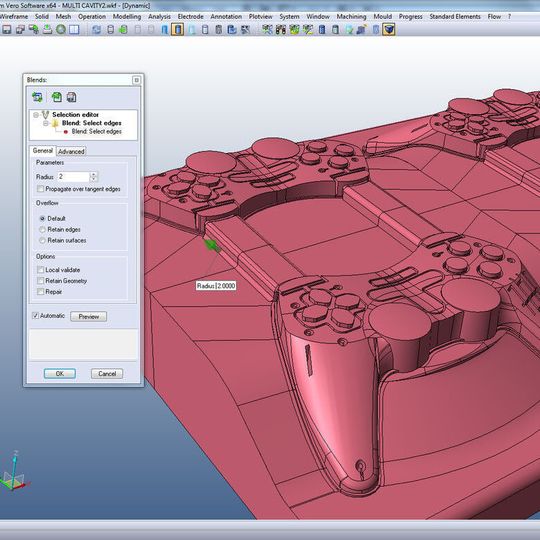This screenshot has height=540, width=540.
Task: Click the split-window layout toolbar icon
Action: [x=74, y=30]
